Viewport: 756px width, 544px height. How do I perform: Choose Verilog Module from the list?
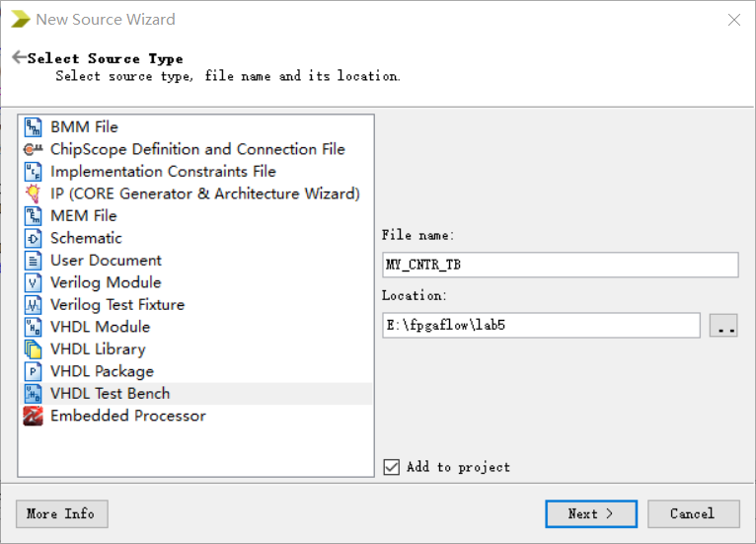pyautogui.click(x=105, y=282)
